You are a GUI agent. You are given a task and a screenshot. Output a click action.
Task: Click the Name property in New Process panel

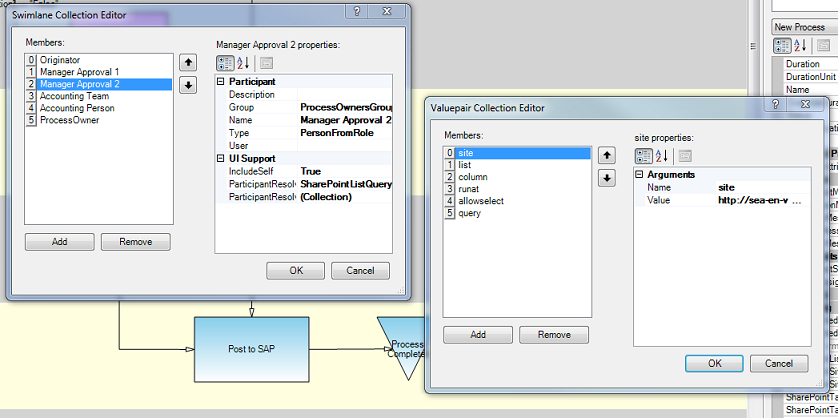[x=810, y=90]
